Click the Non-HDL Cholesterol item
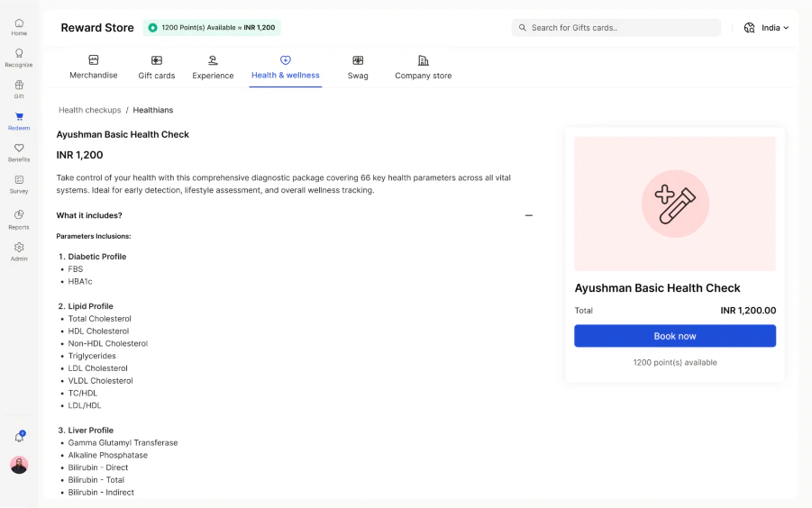The image size is (812, 508). (x=108, y=343)
